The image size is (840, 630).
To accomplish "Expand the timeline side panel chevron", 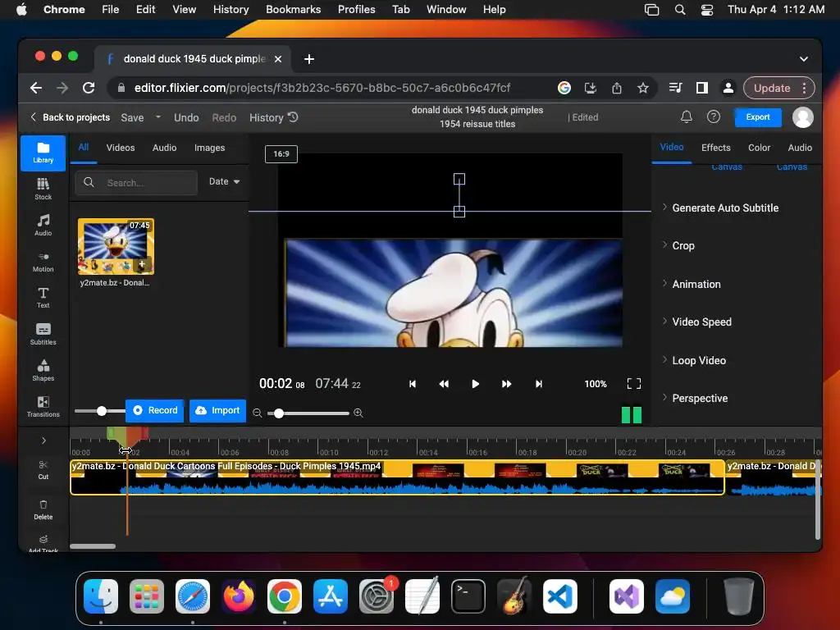I will 43,441.
